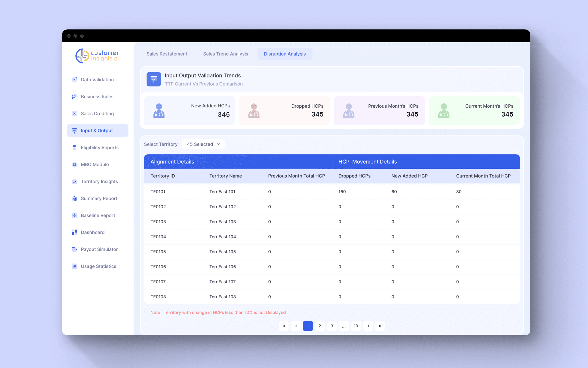
Task: Go to next page with right chevron
Action: [x=368, y=326]
